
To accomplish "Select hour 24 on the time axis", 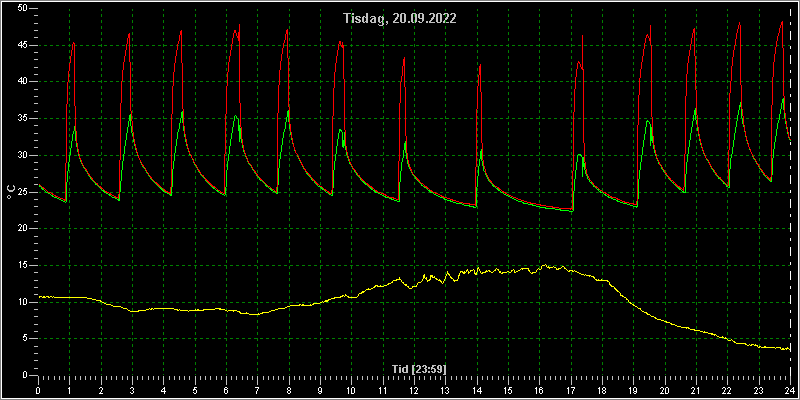I will point(790,390).
